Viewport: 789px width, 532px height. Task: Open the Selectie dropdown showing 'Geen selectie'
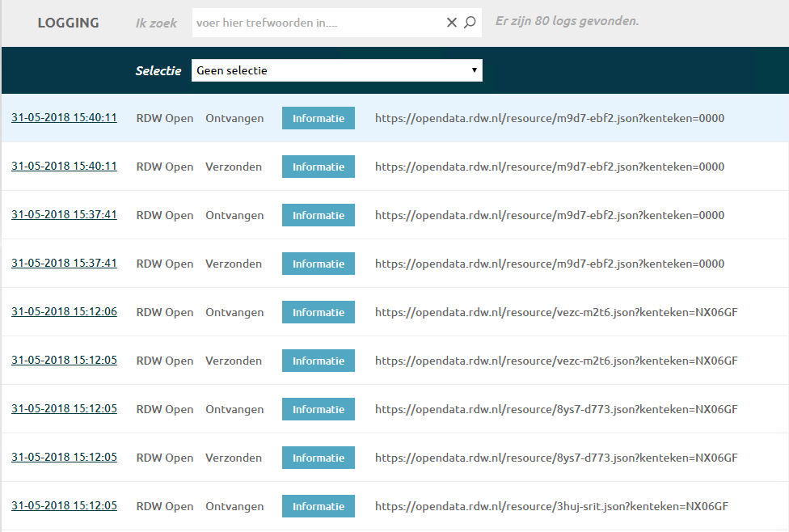coord(336,70)
